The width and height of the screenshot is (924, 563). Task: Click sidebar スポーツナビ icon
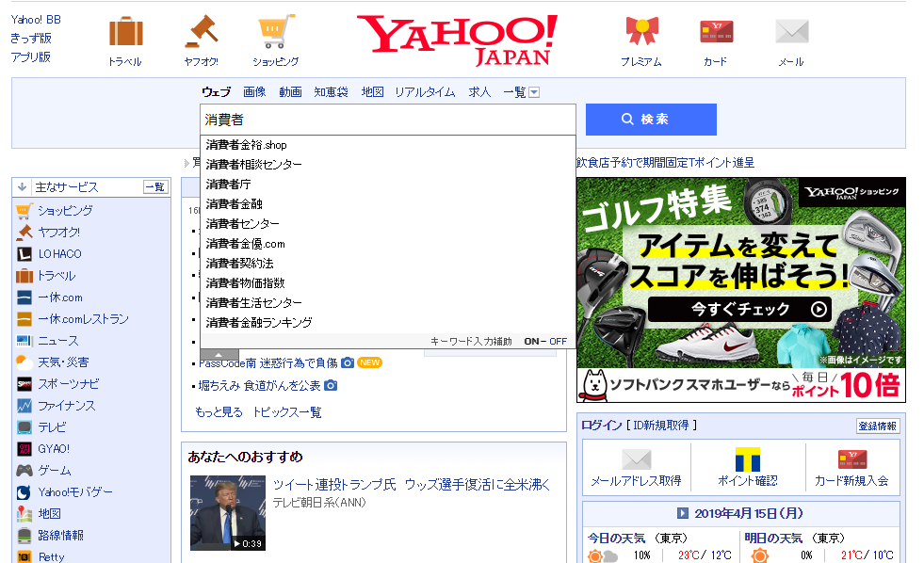[x=24, y=384]
